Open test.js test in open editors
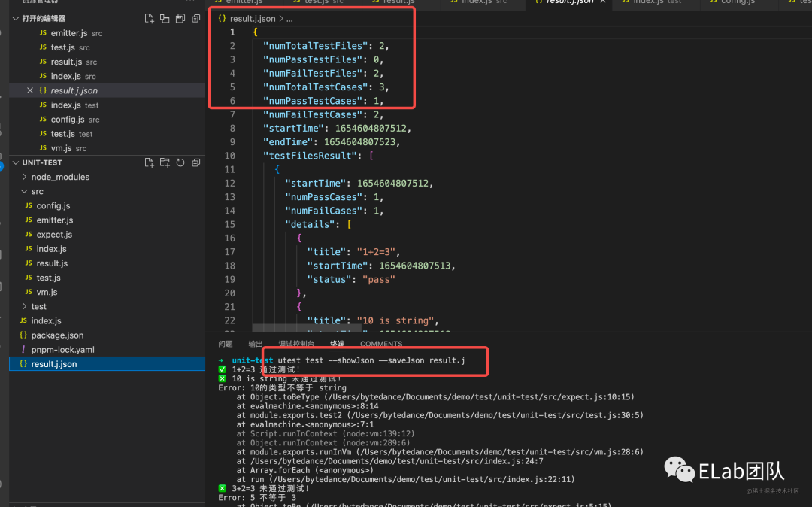 coord(108,134)
